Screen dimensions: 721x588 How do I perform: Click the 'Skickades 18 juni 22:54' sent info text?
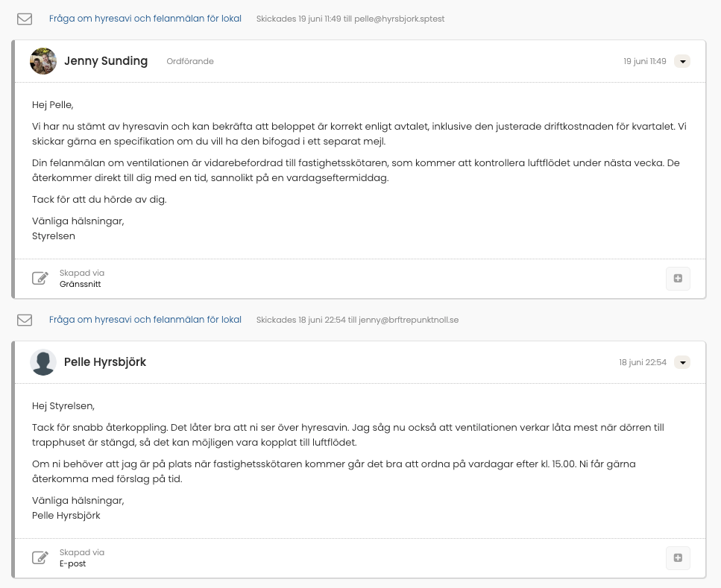pyautogui.click(x=357, y=320)
